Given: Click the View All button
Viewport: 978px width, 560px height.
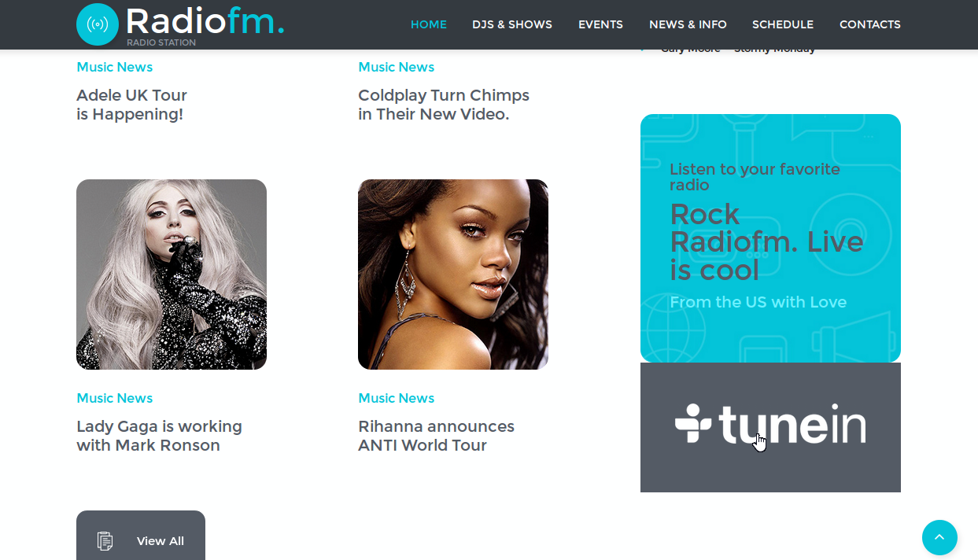Looking at the screenshot, I should click(x=141, y=536).
